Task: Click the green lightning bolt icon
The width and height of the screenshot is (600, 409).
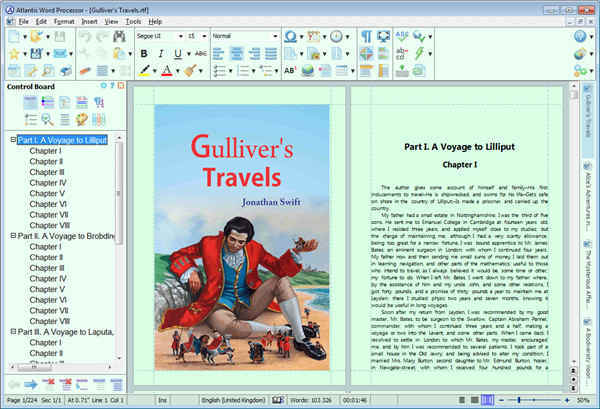Action: click(x=419, y=54)
